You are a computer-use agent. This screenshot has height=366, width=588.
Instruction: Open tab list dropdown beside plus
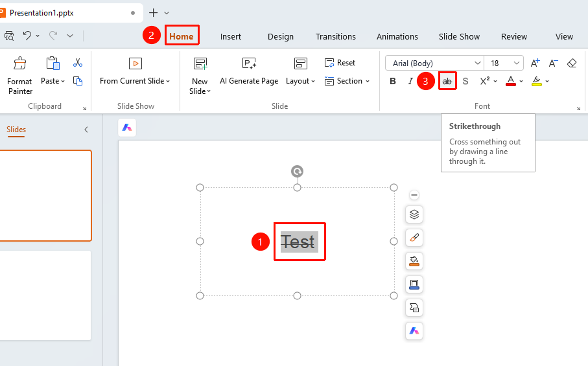click(167, 13)
